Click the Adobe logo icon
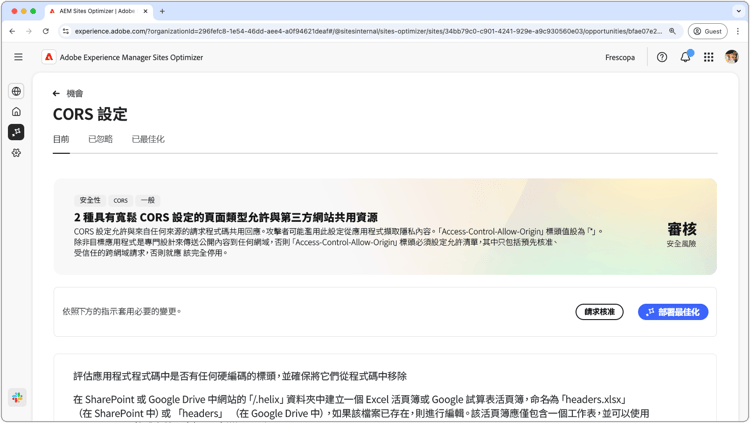 pos(49,57)
